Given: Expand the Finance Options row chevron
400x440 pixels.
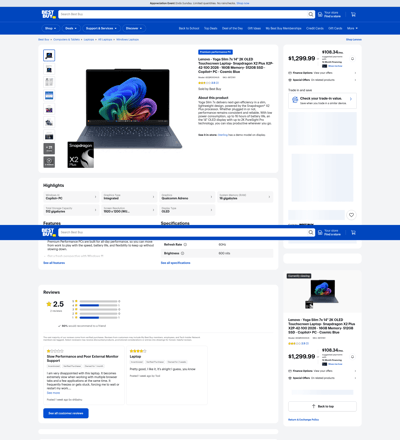Looking at the screenshot, I should pyautogui.click(x=355, y=73).
